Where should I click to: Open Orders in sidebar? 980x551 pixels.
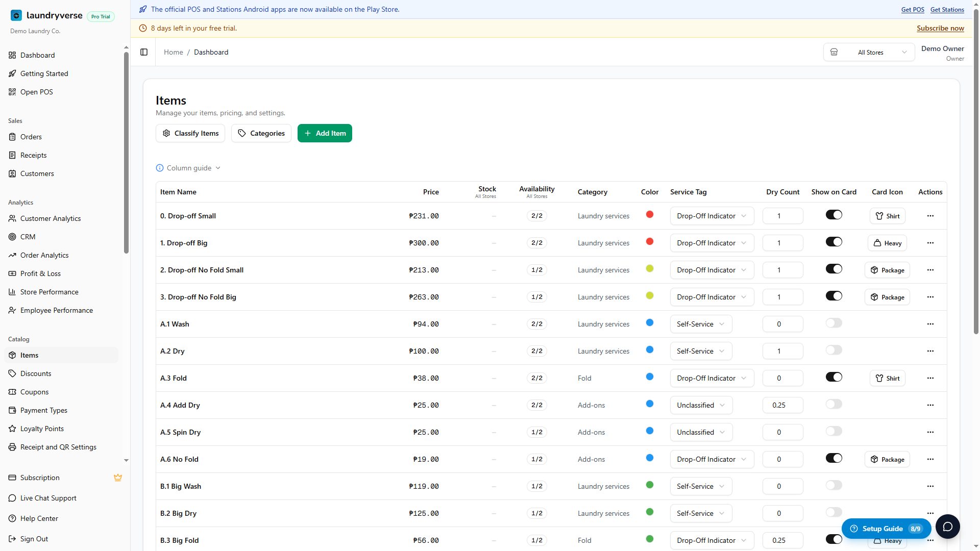pos(61,137)
